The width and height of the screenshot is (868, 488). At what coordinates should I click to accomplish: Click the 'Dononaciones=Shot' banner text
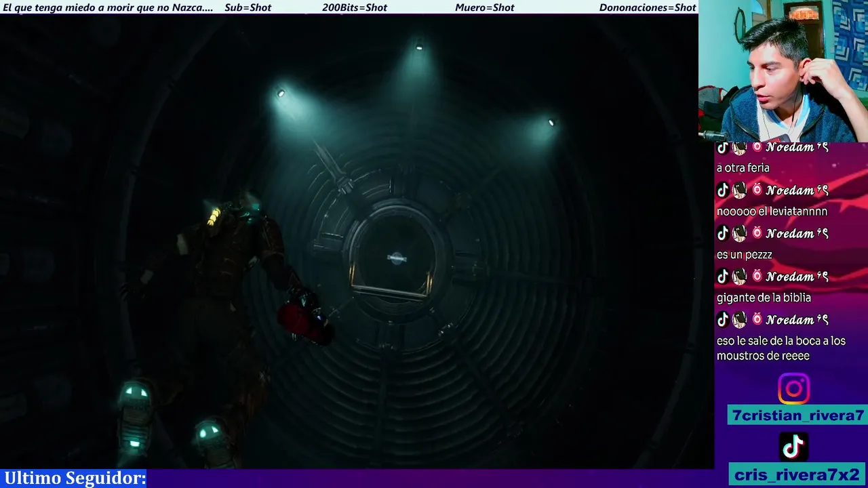coord(648,7)
